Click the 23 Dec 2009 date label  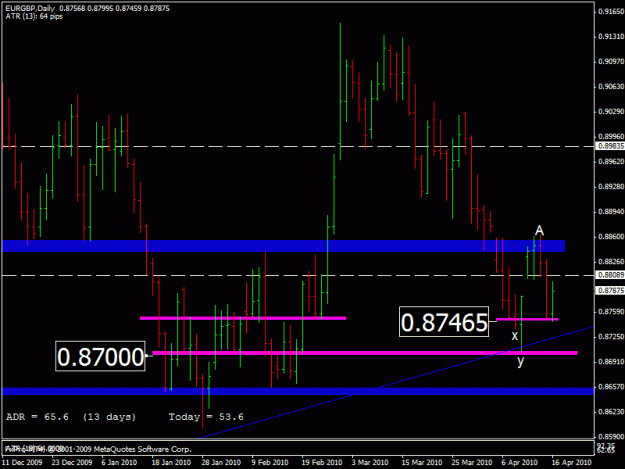tap(72, 462)
